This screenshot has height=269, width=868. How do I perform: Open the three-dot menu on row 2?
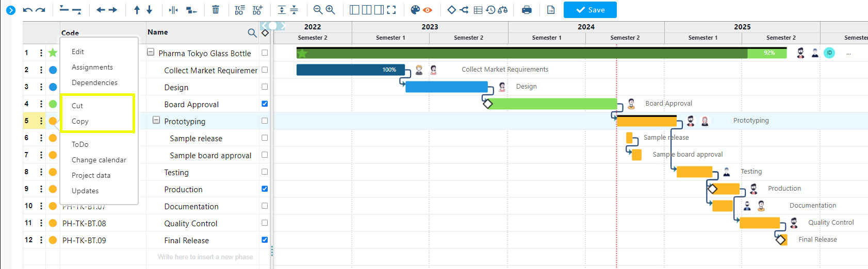(x=41, y=70)
